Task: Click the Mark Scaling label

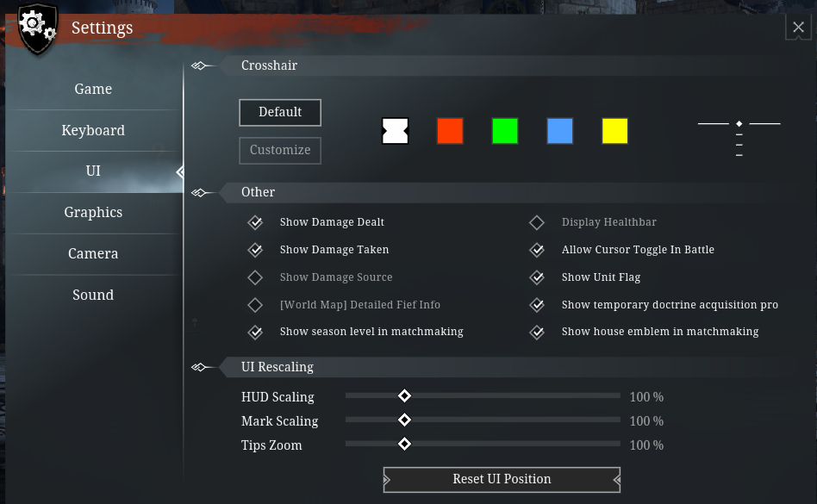Action: (280, 421)
